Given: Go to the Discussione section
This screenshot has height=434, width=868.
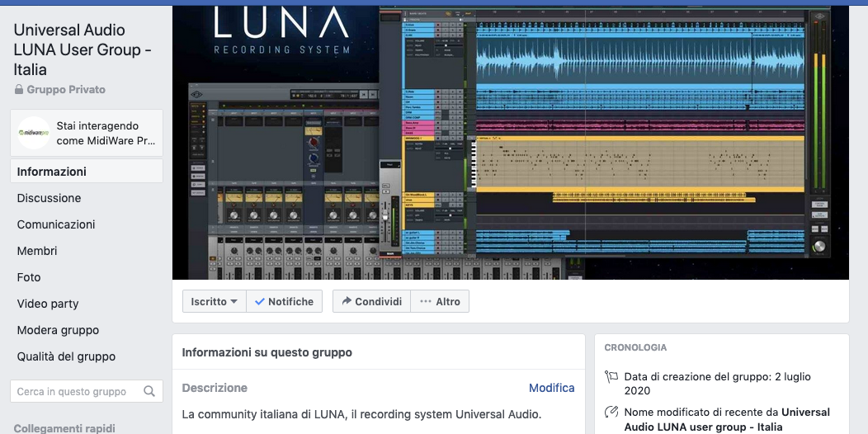Looking at the screenshot, I should pos(49,198).
